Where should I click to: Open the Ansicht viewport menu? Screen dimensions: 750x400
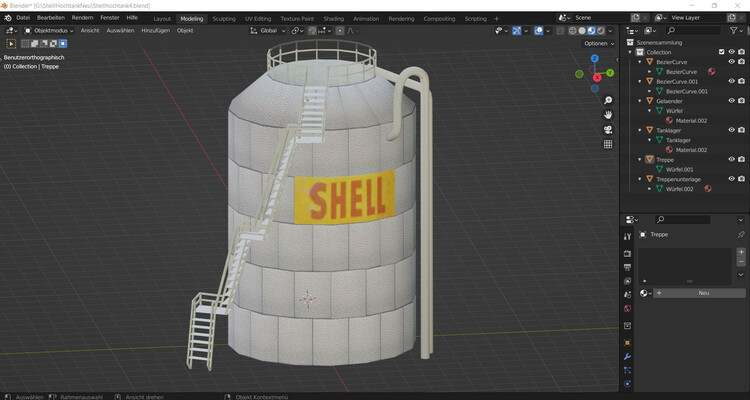point(90,31)
